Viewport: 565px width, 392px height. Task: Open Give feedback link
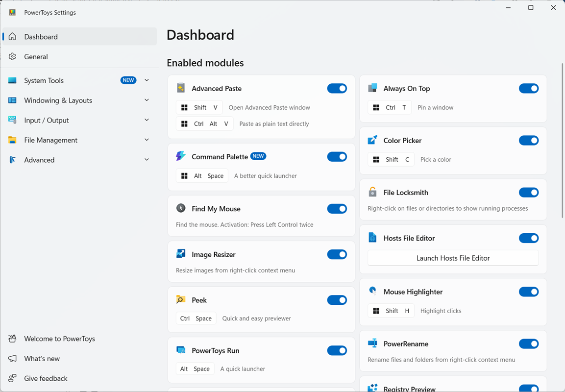(80, 378)
